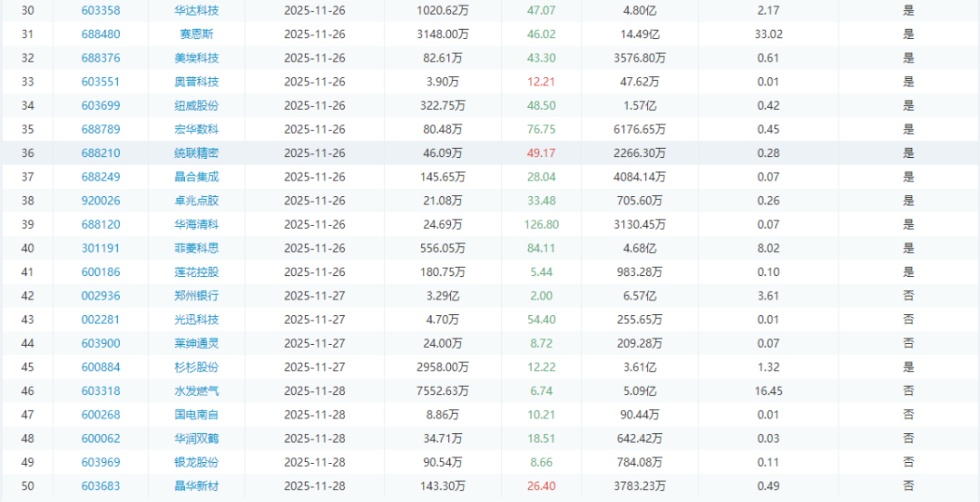Viewport: 980px width, 502px height.
Task: Click the 卓兆点胶 stock name
Action: (197, 201)
